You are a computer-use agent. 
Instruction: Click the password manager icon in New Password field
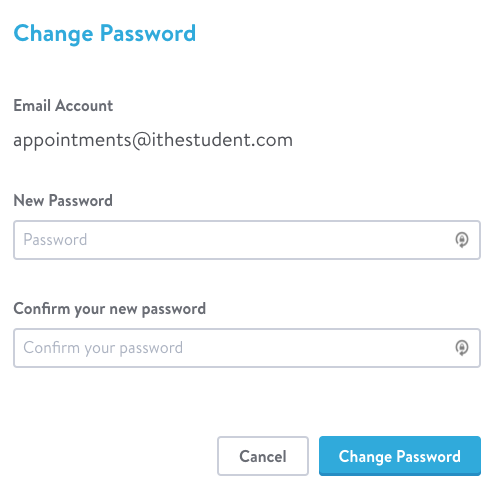[462, 240]
